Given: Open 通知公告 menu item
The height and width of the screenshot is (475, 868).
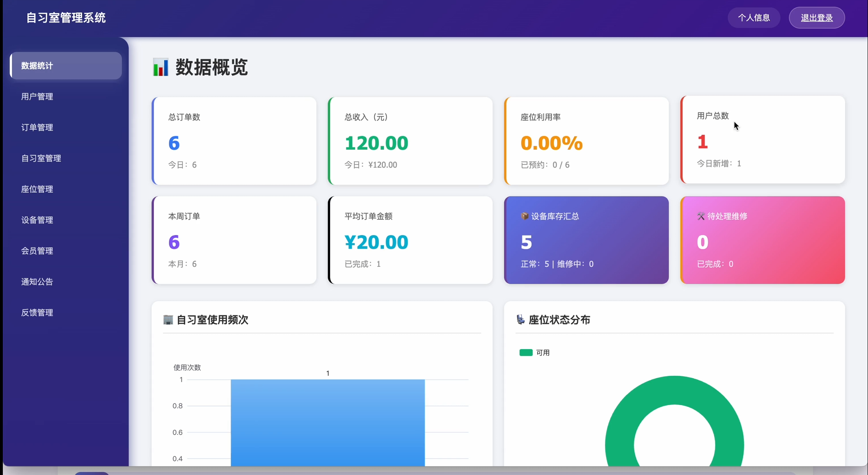Looking at the screenshot, I should pyautogui.click(x=37, y=282).
